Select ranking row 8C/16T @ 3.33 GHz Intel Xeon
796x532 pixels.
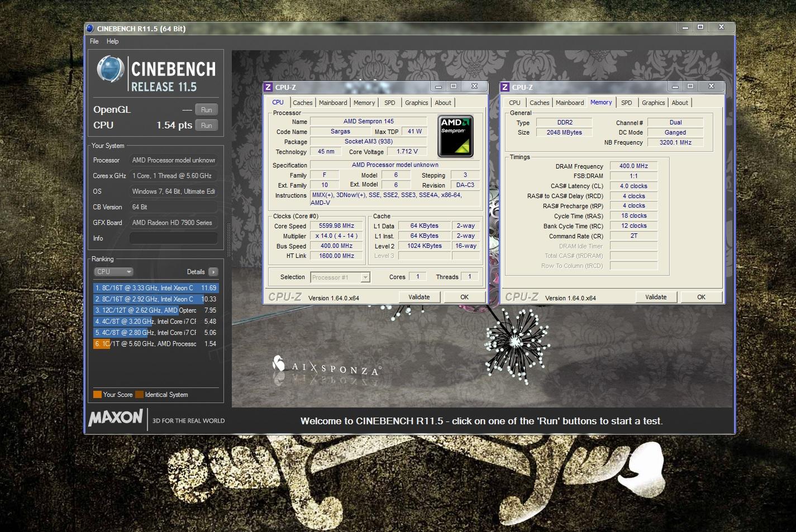[x=156, y=288]
